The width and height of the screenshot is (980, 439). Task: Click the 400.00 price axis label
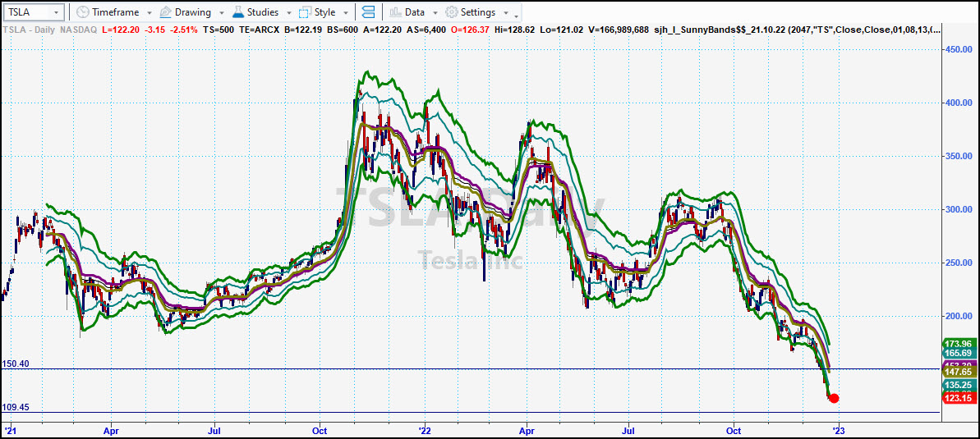coord(960,103)
